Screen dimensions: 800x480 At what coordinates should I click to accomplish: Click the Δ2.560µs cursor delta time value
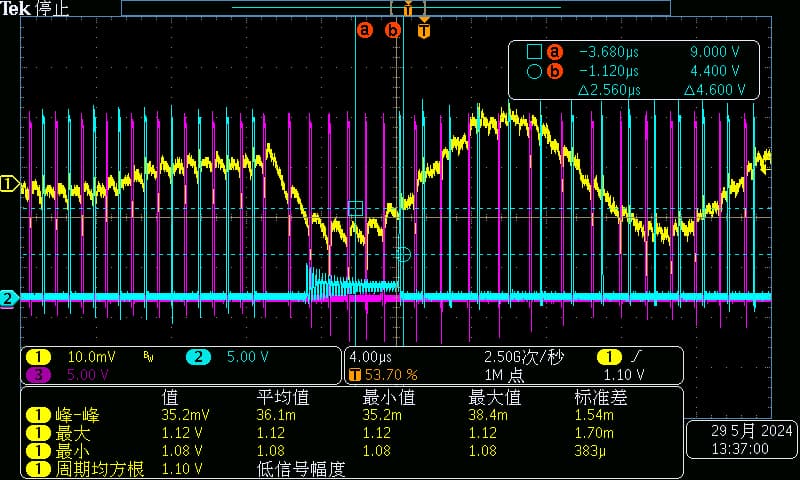(x=609, y=90)
